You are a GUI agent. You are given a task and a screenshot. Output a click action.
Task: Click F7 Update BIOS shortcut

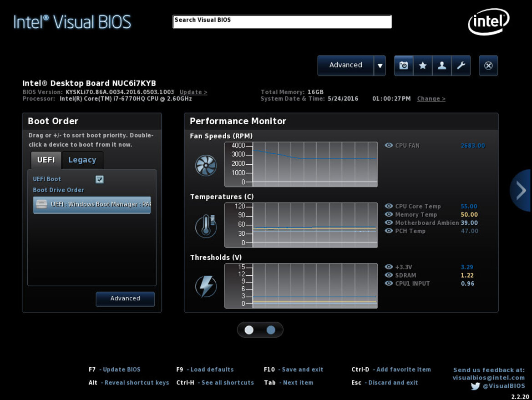coord(114,370)
